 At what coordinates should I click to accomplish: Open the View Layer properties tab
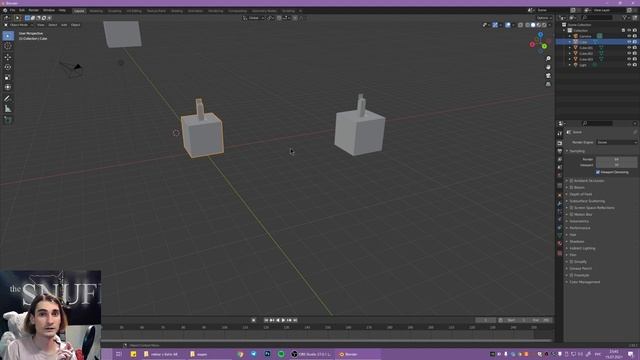tap(560, 160)
